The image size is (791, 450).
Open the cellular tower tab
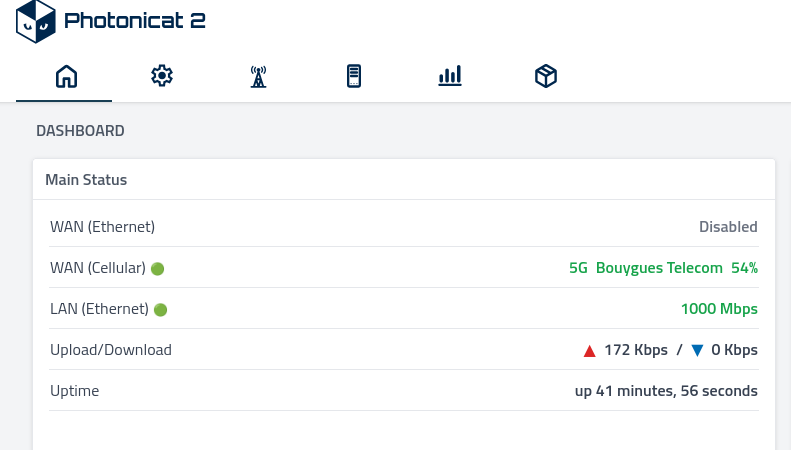pos(258,76)
